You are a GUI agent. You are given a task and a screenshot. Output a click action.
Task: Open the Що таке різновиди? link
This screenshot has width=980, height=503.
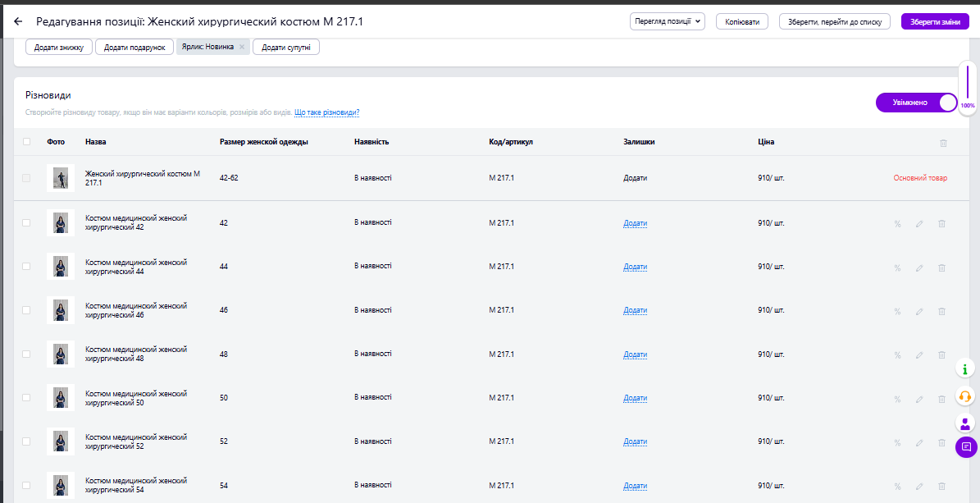[x=327, y=112]
